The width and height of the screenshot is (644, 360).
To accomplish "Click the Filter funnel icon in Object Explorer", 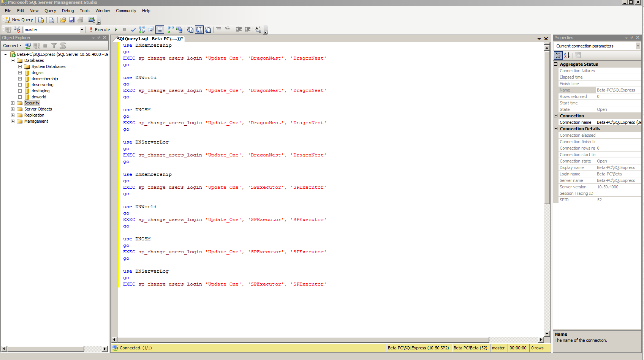I will (54, 46).
